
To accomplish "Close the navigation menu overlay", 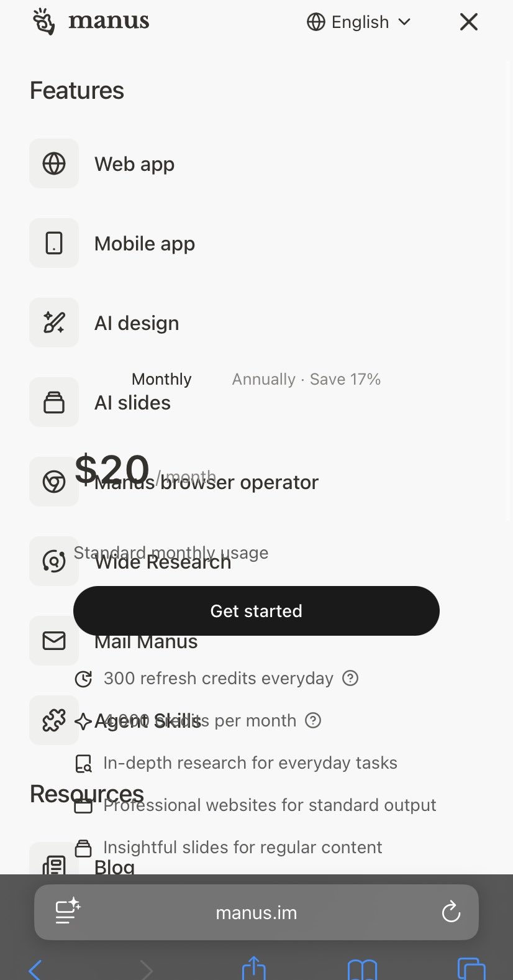I will click(469, 22).
